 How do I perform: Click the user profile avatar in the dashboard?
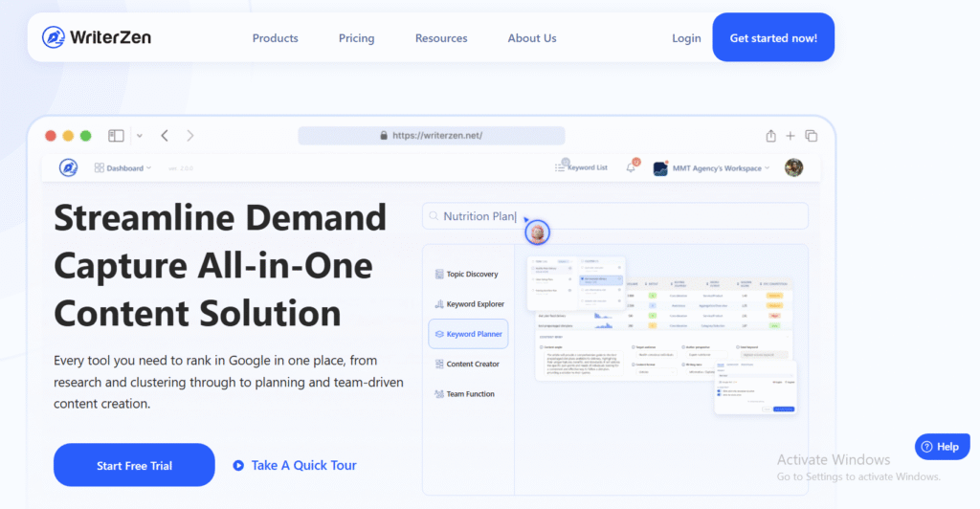(793, 167)
